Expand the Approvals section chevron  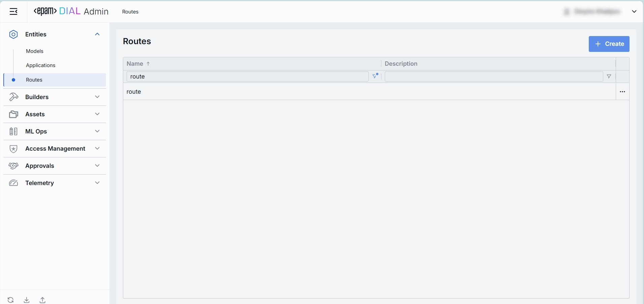(97, 166)
